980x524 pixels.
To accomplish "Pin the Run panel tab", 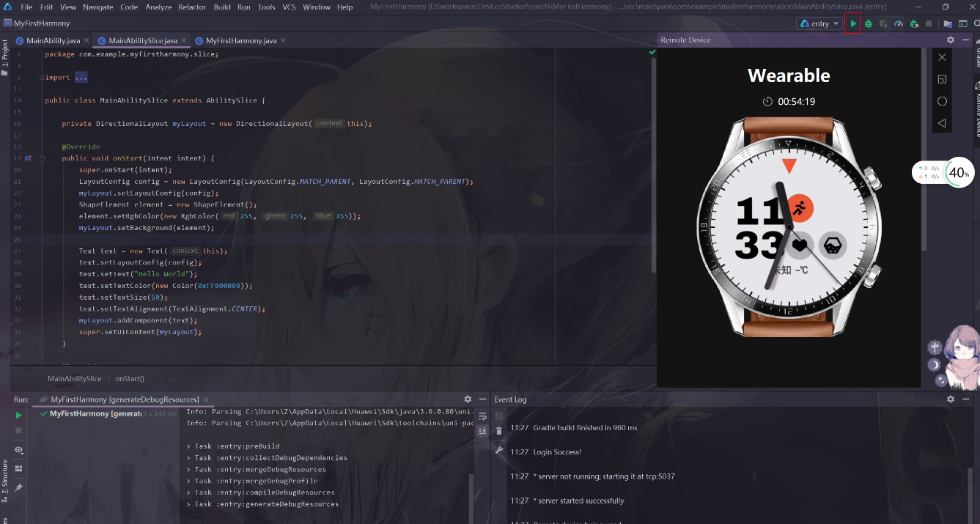I will click(x=19, y=487).
